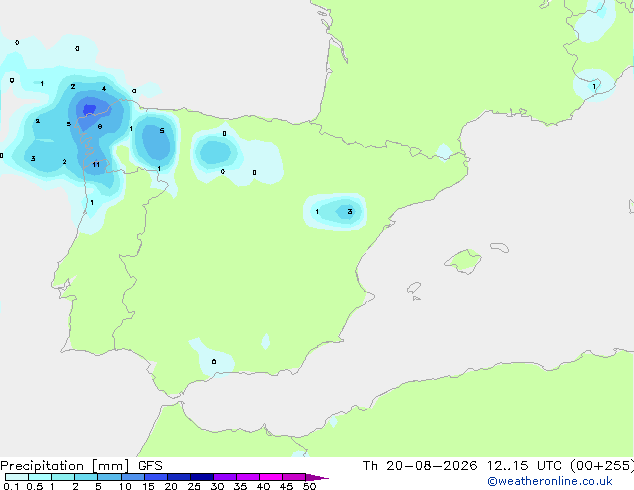Click the above-50 arrow tip of legend

[317, 477]
